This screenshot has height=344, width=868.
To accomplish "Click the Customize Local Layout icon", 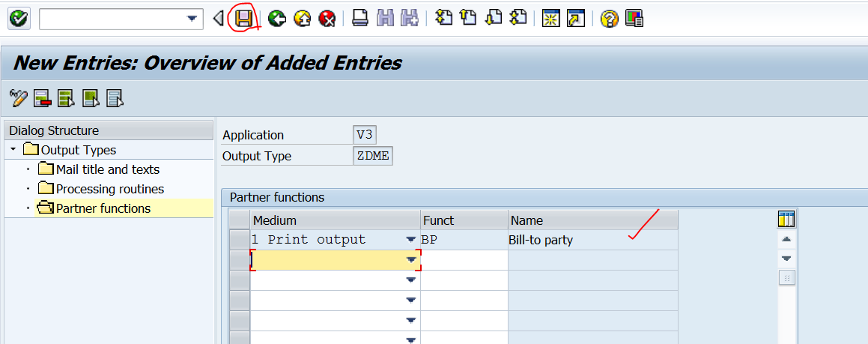I will [x=634, y=19].
